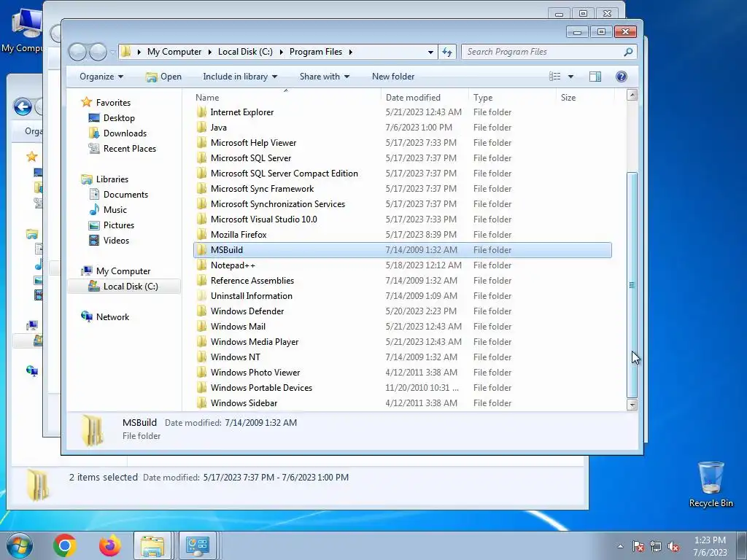Launch Google Chrome from the taskbar

coord(65,545)
